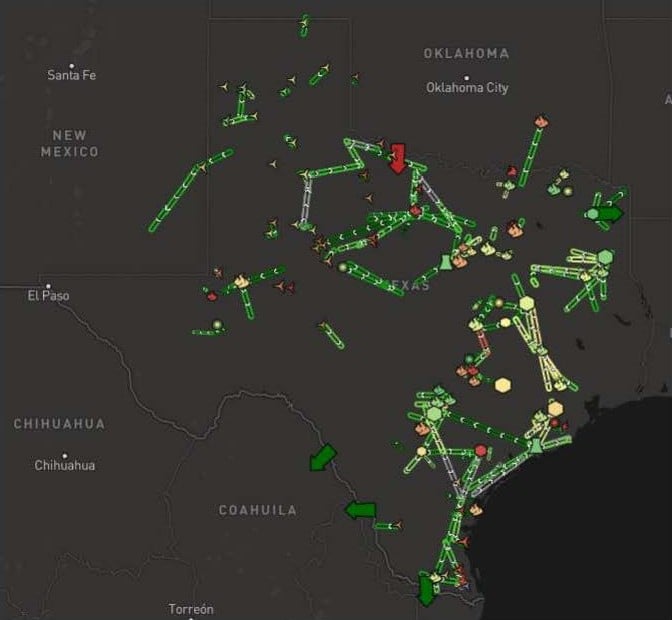Screen dimensions: 672x620
Task: Click the OKLAHOMA state label
Action: click(466, 53)
